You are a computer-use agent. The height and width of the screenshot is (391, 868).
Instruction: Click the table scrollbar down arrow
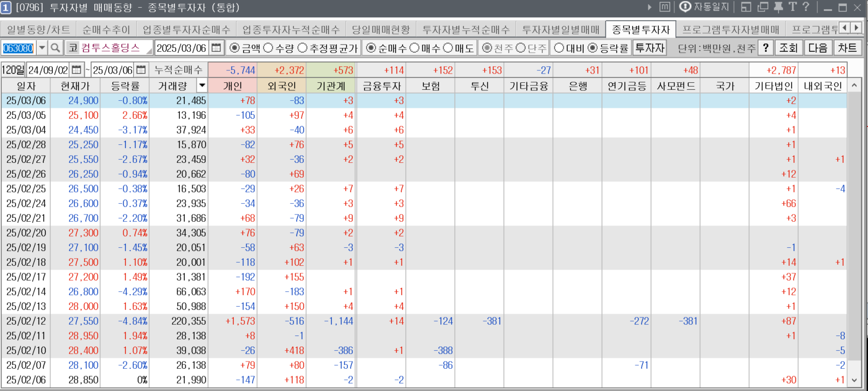coord(854,381)
